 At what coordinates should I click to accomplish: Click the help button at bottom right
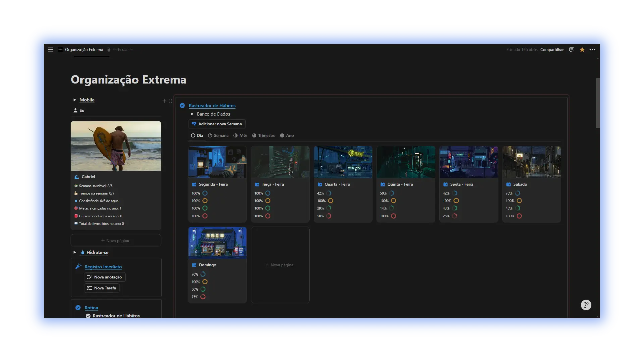[586, 305]
